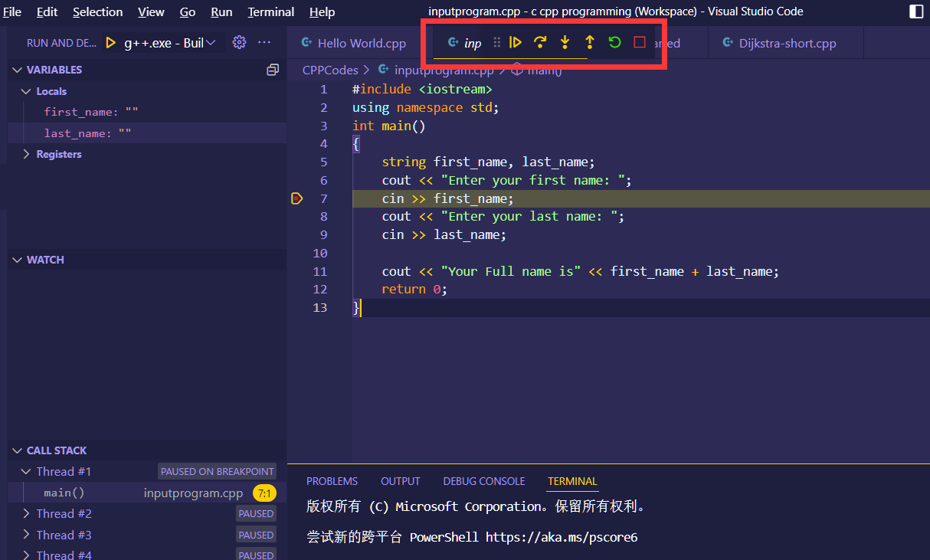Open the DEBUG CONSOLE panel tab
The width and height of the screenshot is (930, 560).
tap(484, 481)
